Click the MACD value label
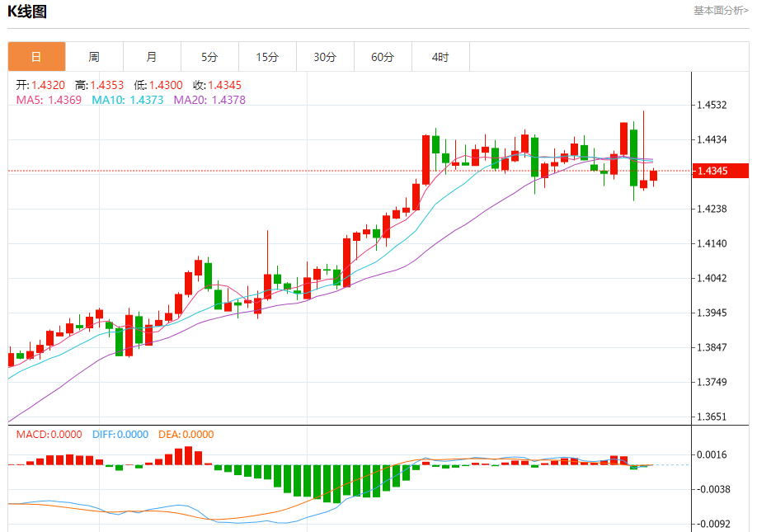This screenshot has height=532, width=757. point(49,435)
